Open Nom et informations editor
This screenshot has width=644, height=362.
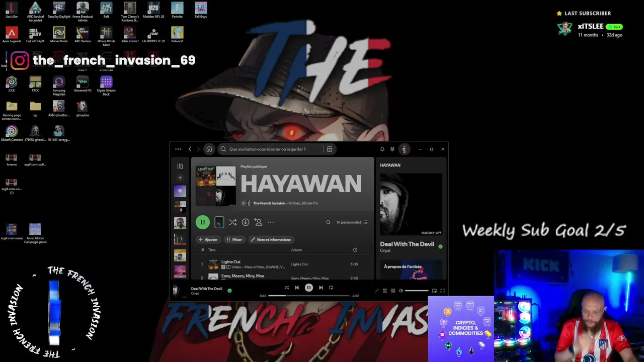pyautogui.click(x=271, y=240)
